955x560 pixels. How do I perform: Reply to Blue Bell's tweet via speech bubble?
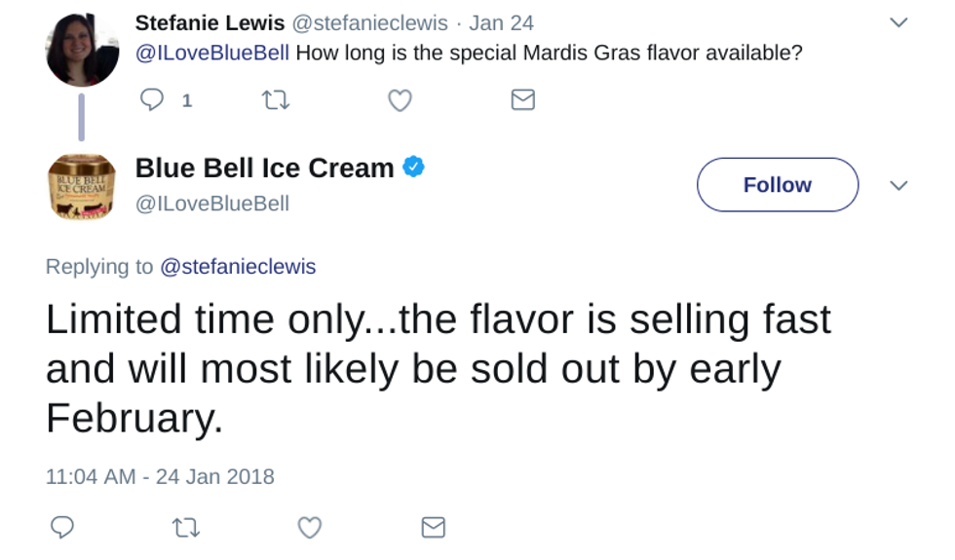click(x=62, y=527)
